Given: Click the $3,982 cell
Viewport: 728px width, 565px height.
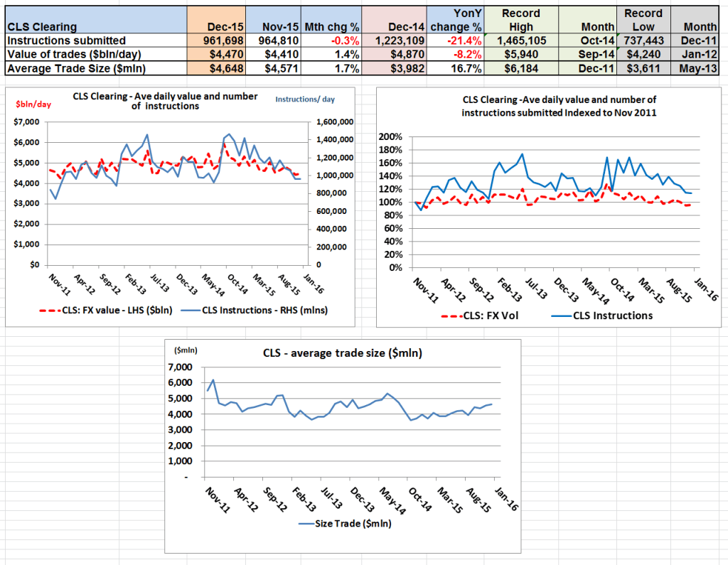Looking at the screenshot, I should click(394, 68).
